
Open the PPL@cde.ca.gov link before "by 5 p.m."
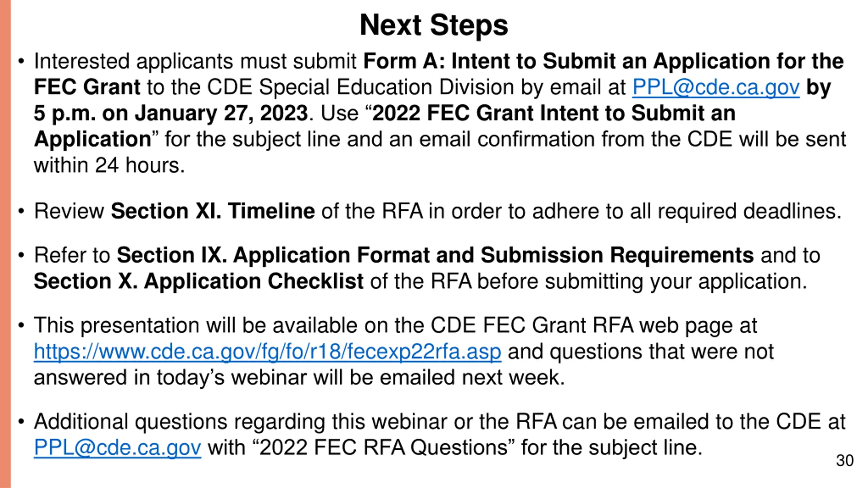pos(716,87)
